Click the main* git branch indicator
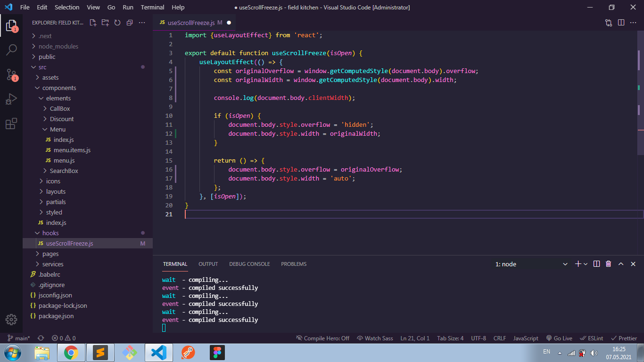 pos(19,338)
